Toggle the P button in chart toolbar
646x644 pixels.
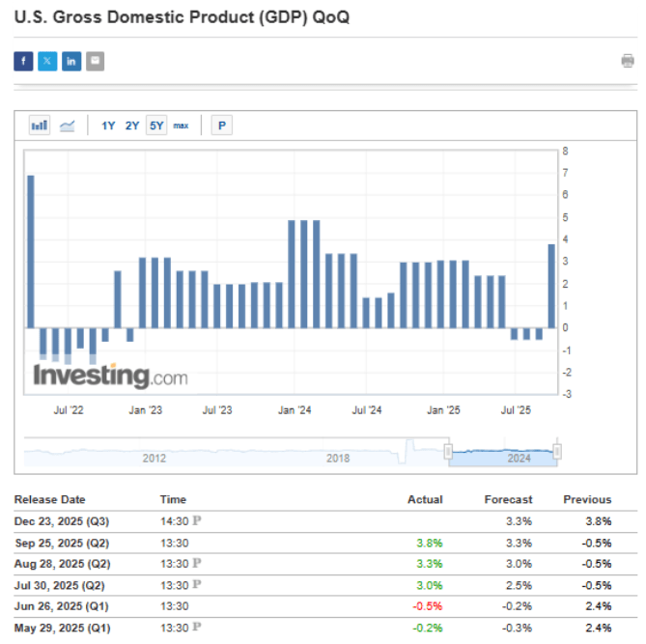222,126
